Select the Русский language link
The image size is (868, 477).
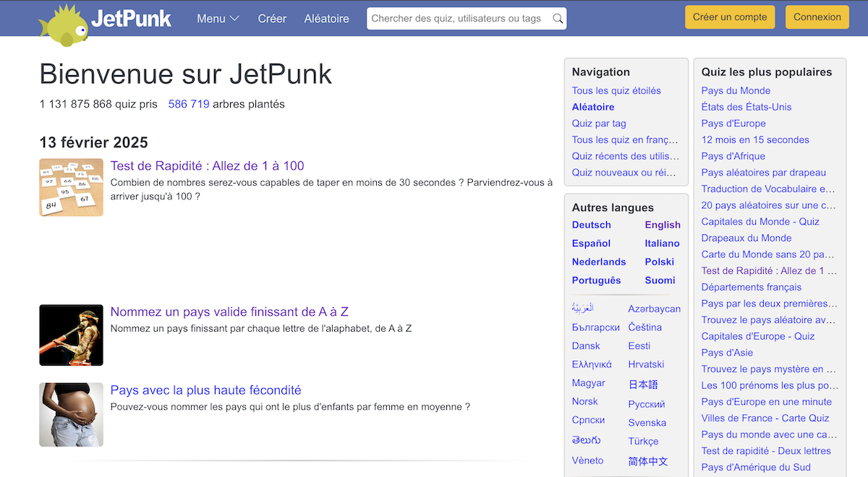click(x=647, y=404)
